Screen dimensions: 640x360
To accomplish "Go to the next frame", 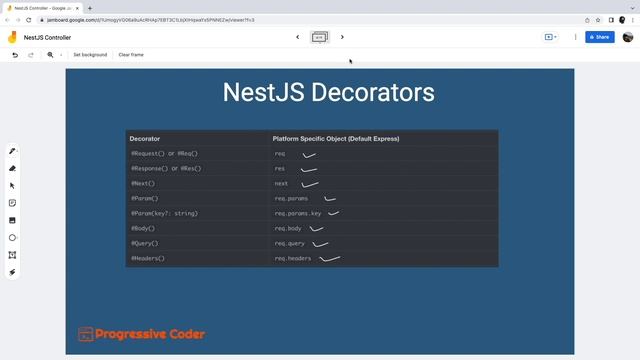I will tap(342, 37).
